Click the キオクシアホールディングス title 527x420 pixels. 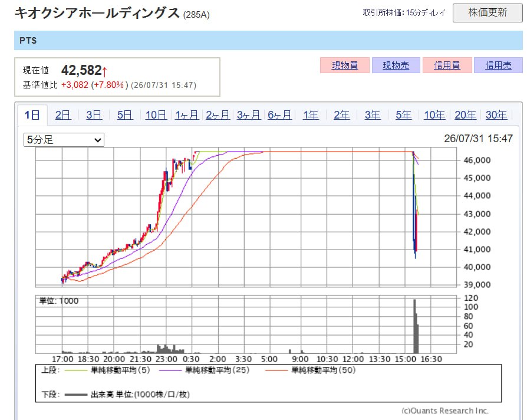97,13
